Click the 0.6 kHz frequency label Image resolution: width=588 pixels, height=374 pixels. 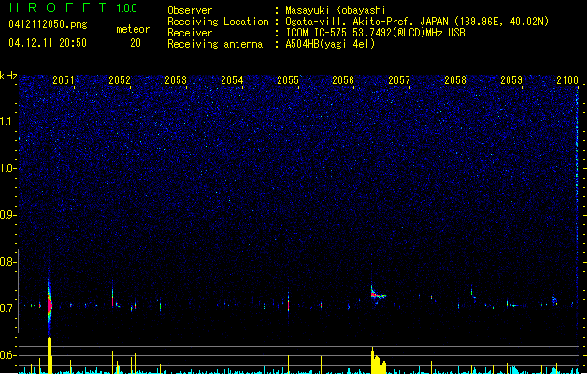click(x=7, y=355)
